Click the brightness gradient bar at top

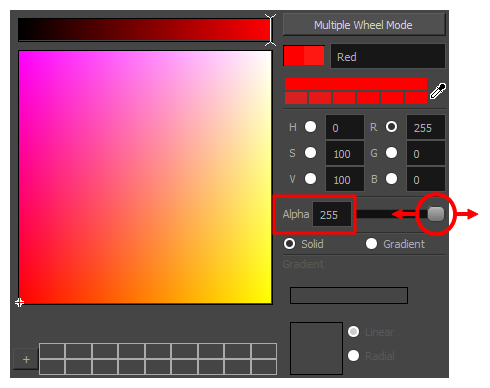(144, 30)
